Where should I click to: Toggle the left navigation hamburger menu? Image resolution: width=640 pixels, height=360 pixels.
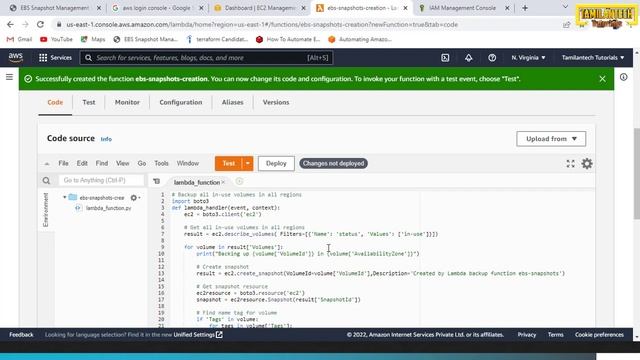click(x=9, y=77)
